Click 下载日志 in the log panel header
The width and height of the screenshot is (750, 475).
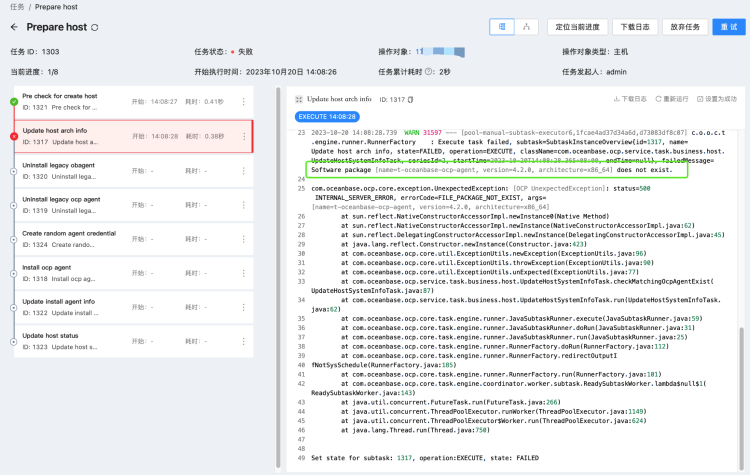pyautogui.click(x=630, y=99)
